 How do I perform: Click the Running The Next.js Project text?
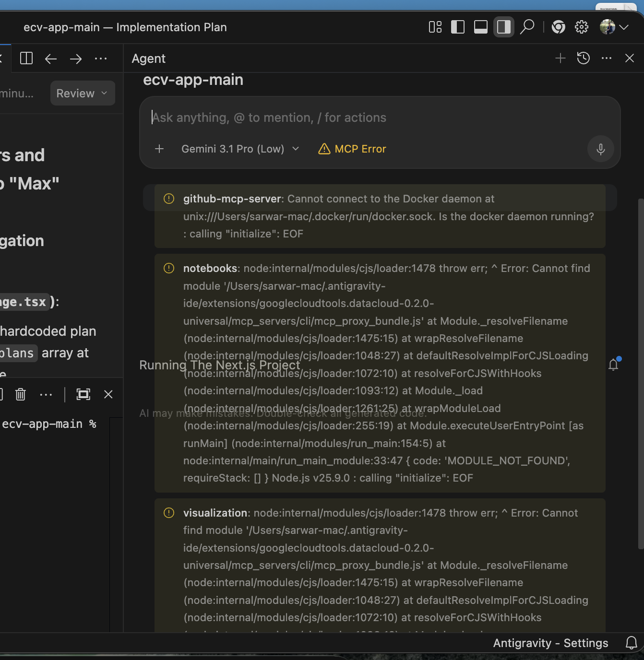pyautogui.click(x=220, y=365)
